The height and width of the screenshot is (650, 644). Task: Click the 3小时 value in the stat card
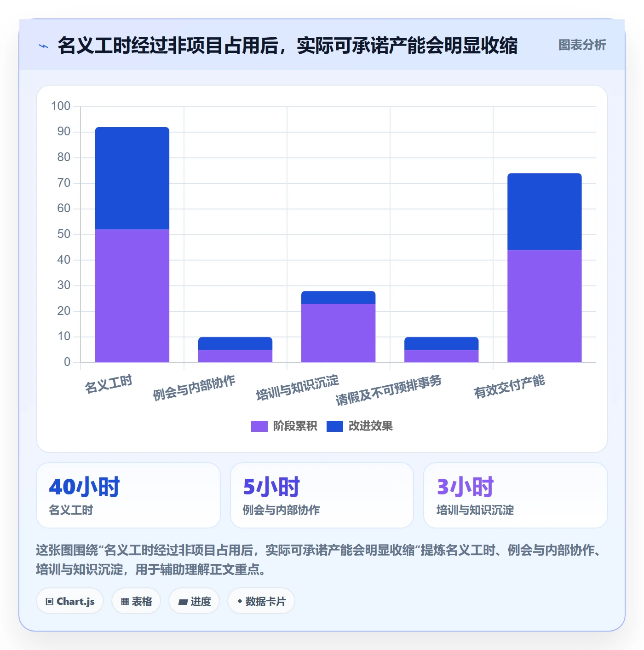coord(465,487)
